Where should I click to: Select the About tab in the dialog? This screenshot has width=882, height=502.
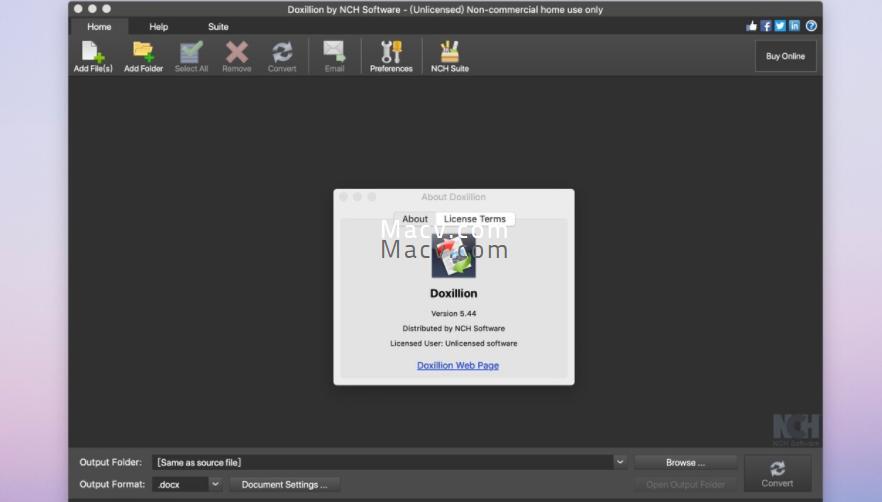point(415,219)
